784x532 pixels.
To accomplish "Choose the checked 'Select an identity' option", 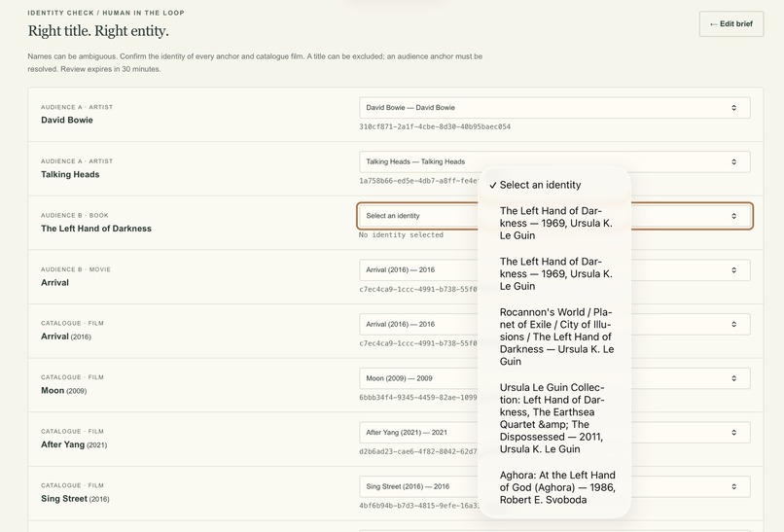I will pos(554,185).
